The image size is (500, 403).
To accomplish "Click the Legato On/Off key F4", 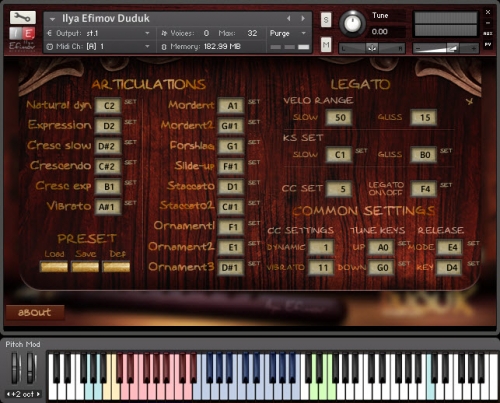I will (x=424, y=189).
